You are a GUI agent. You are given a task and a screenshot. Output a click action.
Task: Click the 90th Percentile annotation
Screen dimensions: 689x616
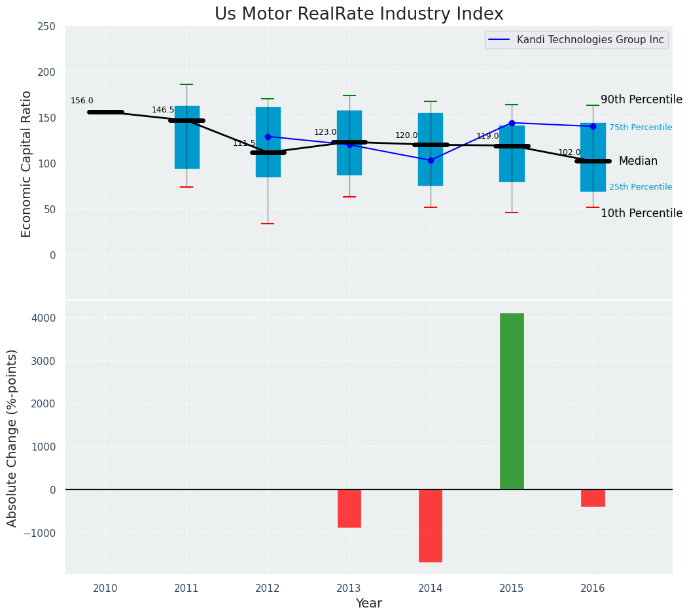click(x=641, y=99)
